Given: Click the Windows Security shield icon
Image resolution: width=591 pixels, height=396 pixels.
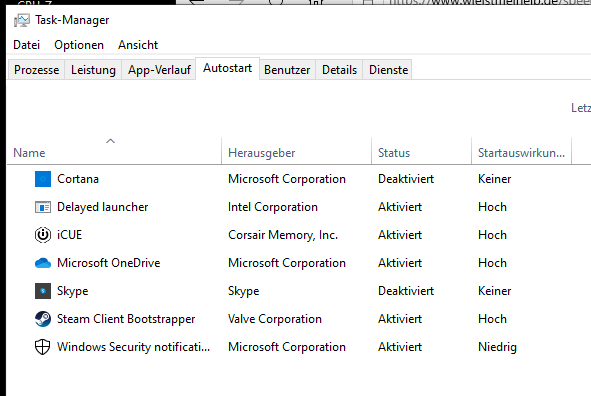Looking at the screenshot, I should pyautogui.click(x=43, y=347).
